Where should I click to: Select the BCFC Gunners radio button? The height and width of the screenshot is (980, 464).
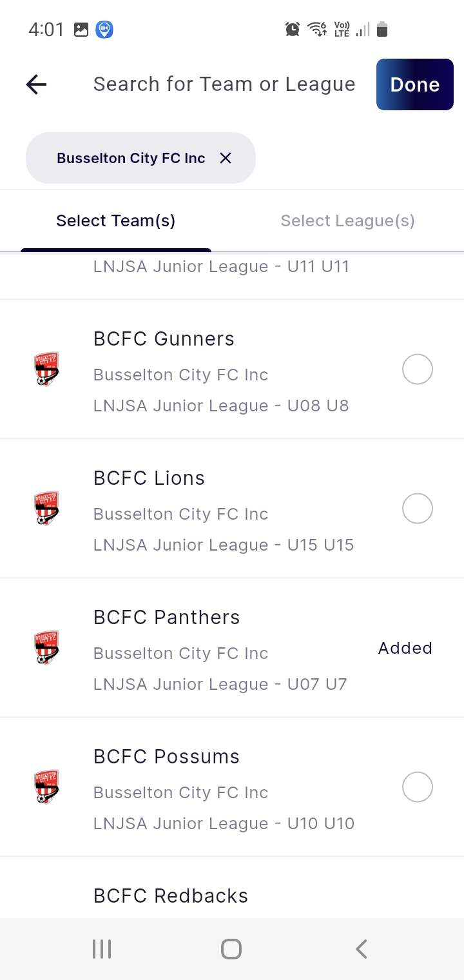tap(417, 369)
